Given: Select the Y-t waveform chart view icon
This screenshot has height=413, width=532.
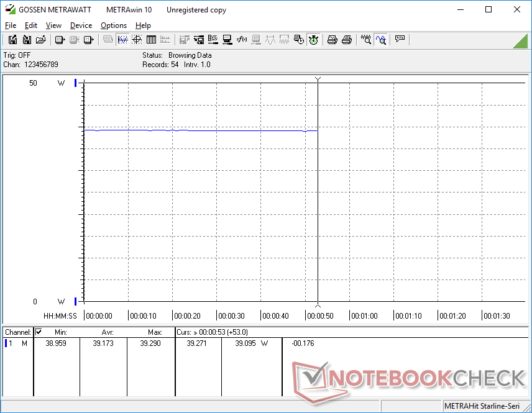Looking at the screenshot, I should pos(122,40).
